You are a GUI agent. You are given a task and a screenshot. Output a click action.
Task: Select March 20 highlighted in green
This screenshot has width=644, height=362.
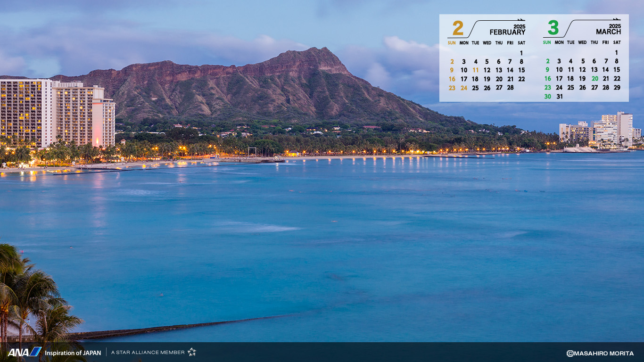coord(594,79)
